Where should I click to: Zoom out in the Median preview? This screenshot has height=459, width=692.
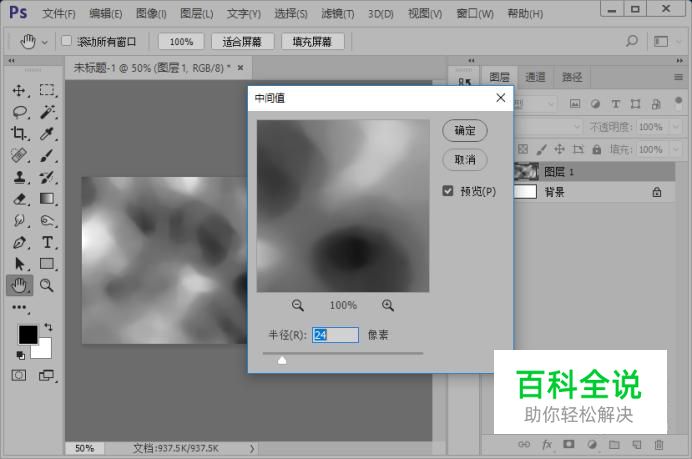pos(298,305)
